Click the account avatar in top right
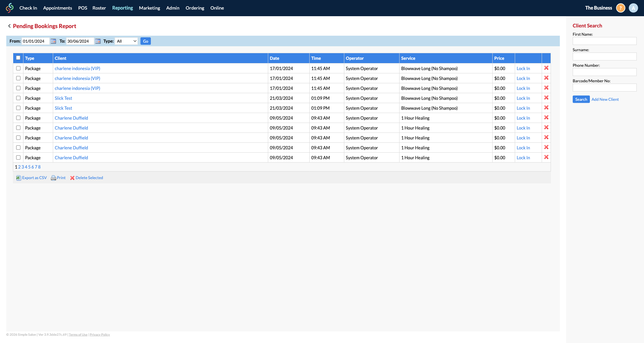 (x=633, y=8)
